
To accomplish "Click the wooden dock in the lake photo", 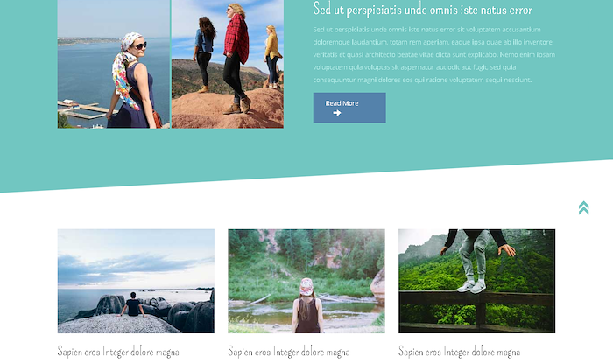I will [84, 109].
